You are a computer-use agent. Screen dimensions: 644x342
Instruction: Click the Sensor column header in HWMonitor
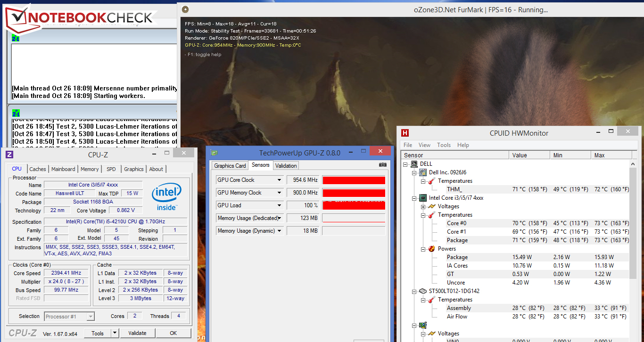455,155
